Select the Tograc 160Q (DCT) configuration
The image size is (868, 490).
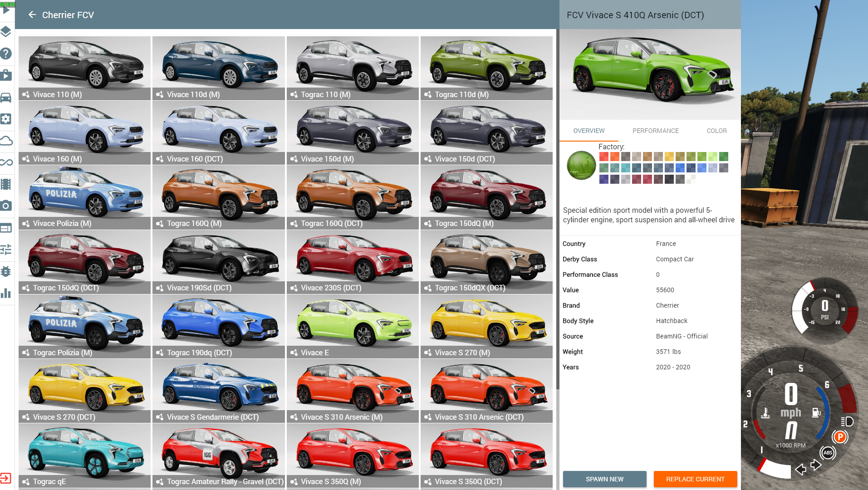(353, 197)
